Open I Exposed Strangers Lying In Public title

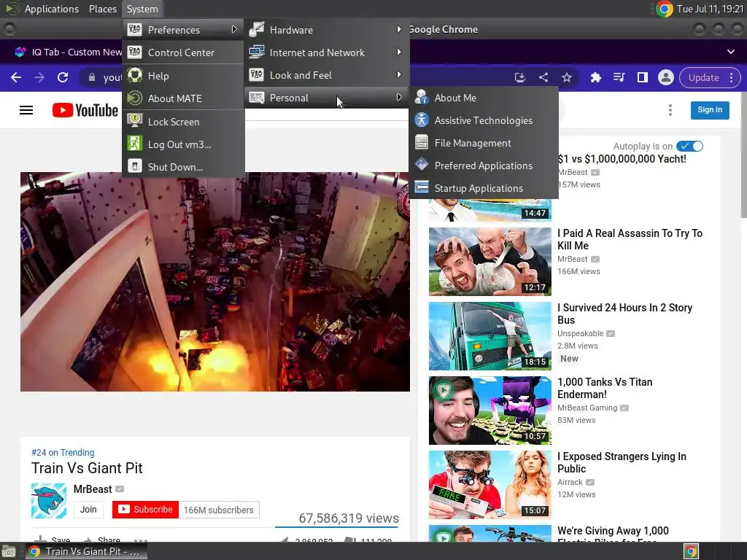(622, 462)
